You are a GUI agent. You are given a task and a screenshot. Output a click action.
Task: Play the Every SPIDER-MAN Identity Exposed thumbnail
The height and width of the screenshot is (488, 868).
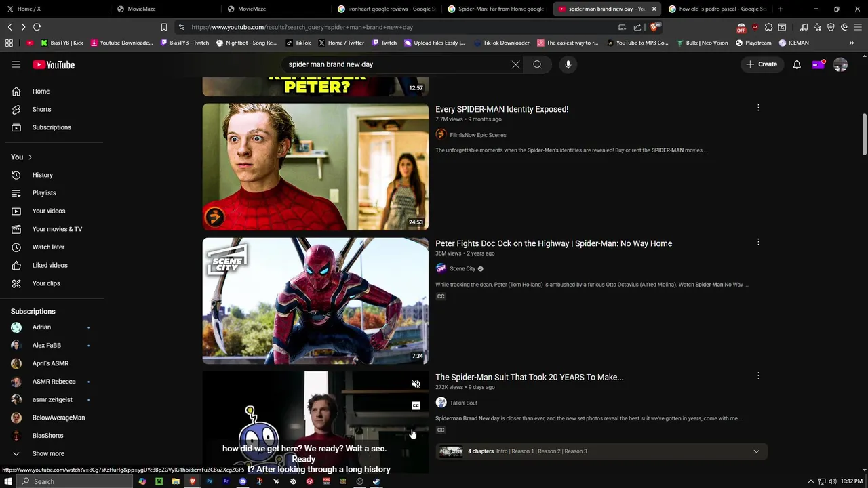click(x=315, y=167)
